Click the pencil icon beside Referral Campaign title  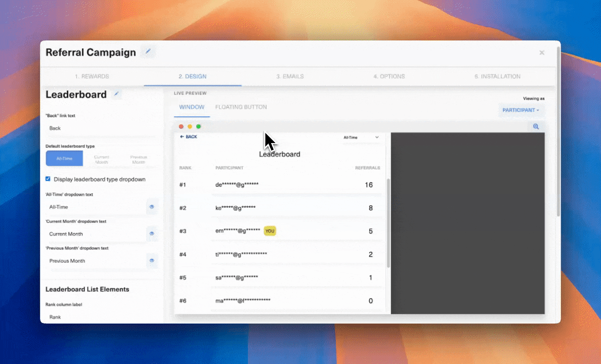tap(148, 52)
